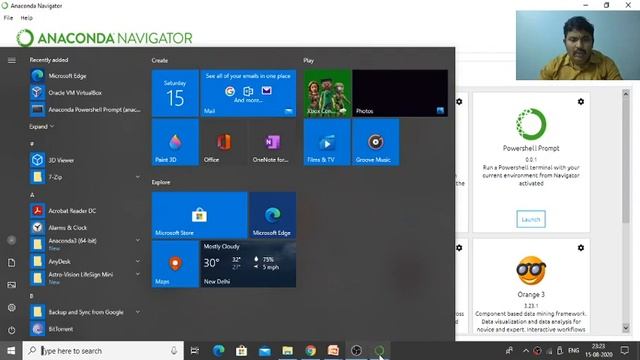The height and width of the screenshot is (360, 640).
Task: Open the Maps tile
Action: point(175,264)
